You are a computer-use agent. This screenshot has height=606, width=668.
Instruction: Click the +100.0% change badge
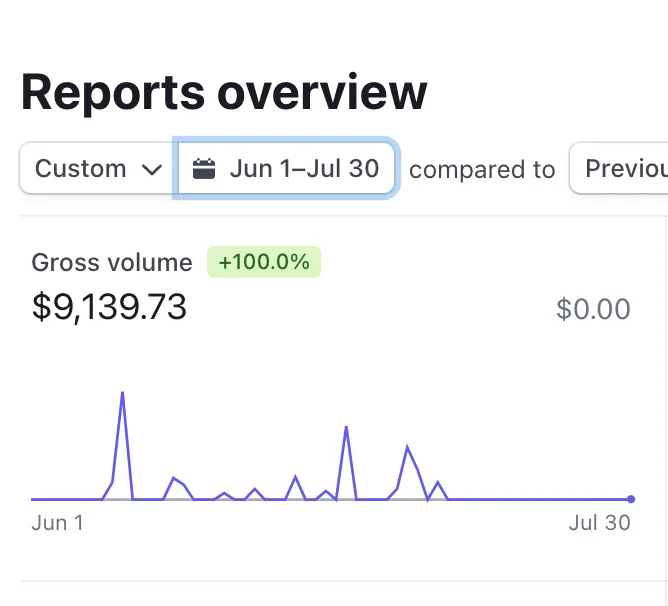point(264,262)
